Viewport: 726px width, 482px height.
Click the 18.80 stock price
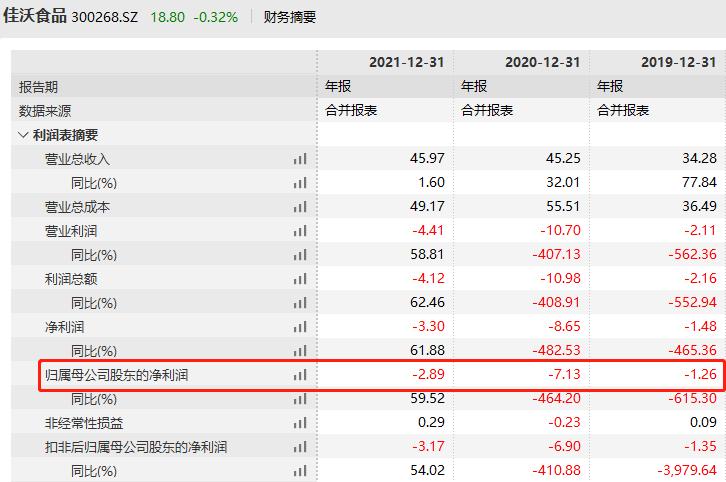(168, 17)
